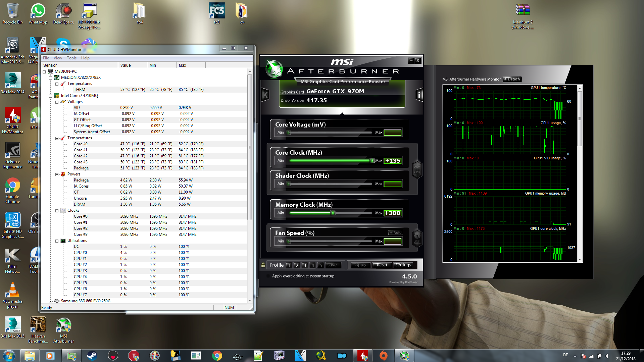The image size is (644, 362).
Task: Collapse the CPU Temperatures group above Core #0
Action: [x=57, y=138]
